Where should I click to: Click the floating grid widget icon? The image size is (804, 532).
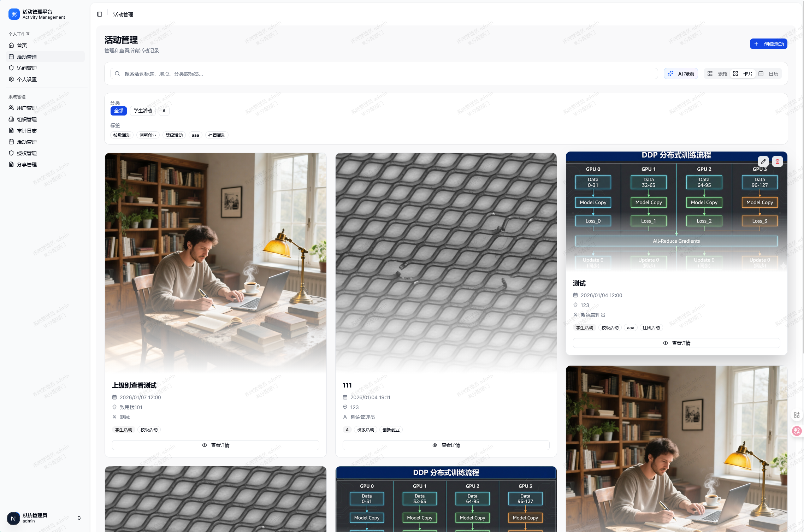click(x=797, y=415)
